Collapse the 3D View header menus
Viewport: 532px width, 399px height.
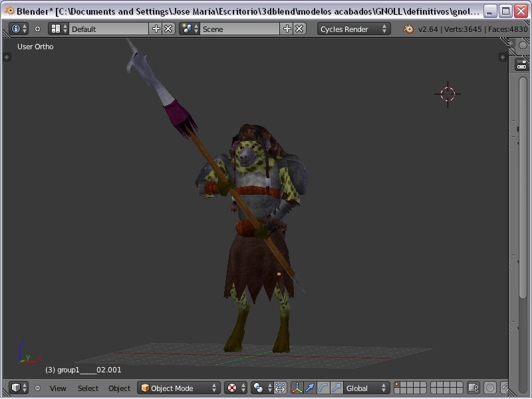[x=37, y=388]
